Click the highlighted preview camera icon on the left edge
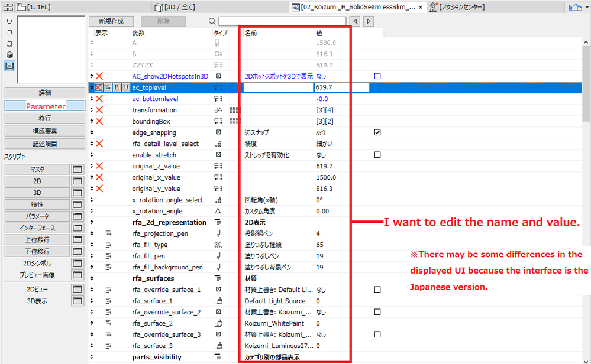 [9, 66]
